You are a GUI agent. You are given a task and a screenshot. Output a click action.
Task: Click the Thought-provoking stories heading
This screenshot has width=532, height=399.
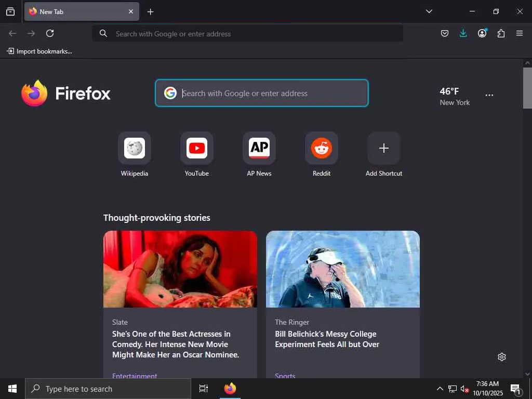157,218
